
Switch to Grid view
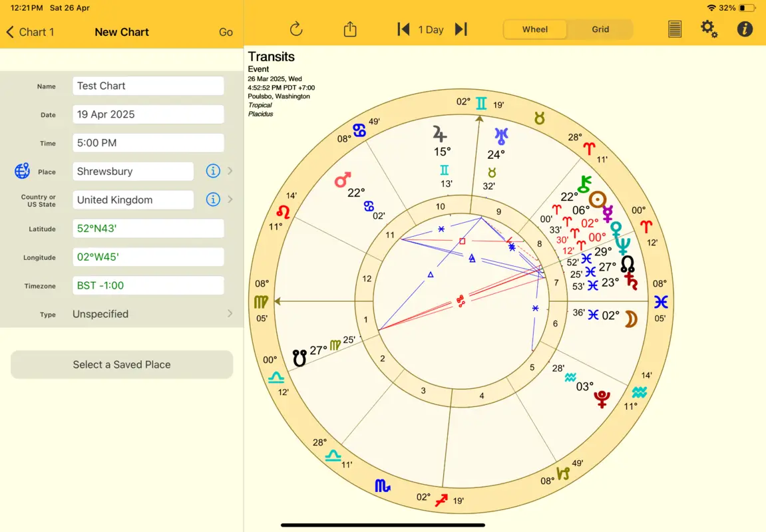(x=600, y=29)
